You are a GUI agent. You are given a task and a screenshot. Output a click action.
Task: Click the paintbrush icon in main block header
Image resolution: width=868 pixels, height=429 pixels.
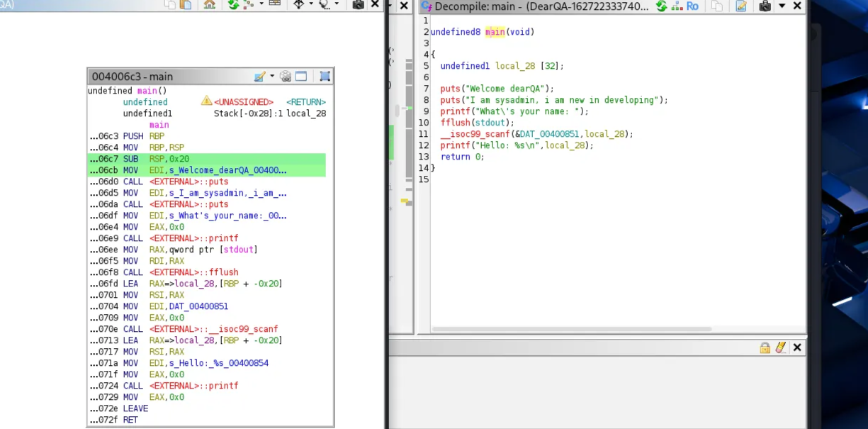[259, 77]
